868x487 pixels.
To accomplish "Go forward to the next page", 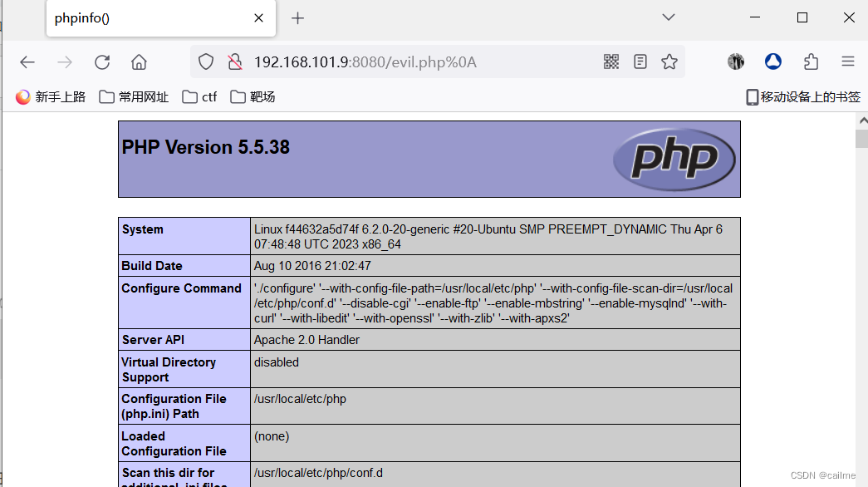I will 65,62.
